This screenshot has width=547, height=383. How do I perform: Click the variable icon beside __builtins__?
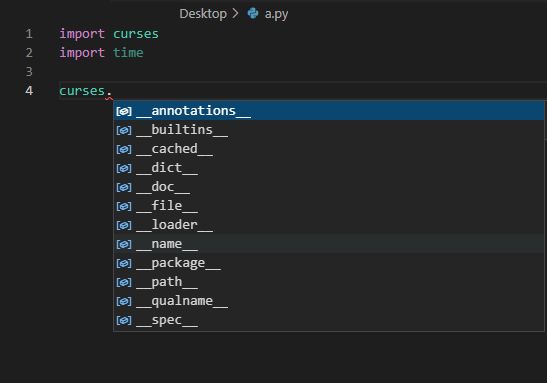click(x=124, y=130)
